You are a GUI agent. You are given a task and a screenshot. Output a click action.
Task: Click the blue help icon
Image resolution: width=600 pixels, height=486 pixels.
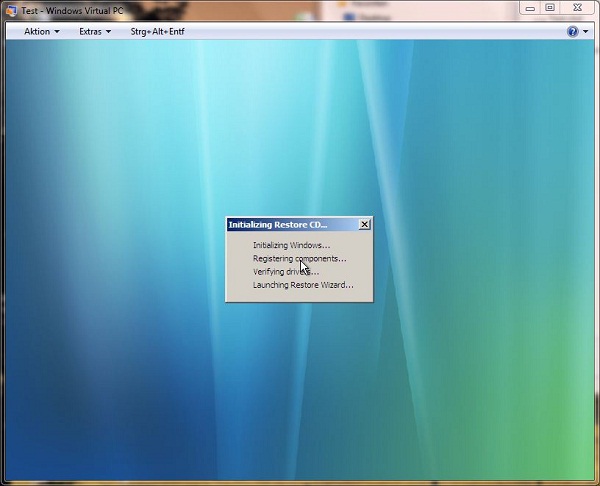pos(572,31)
